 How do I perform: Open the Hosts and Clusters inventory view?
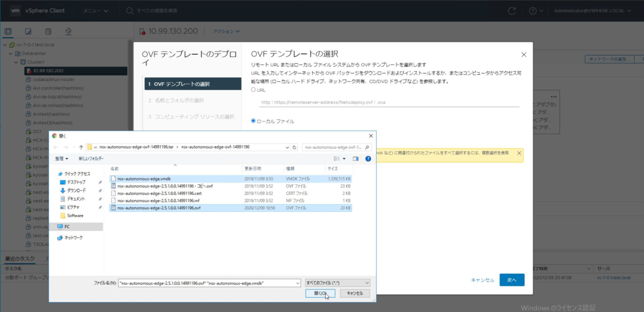coord(8,32)
